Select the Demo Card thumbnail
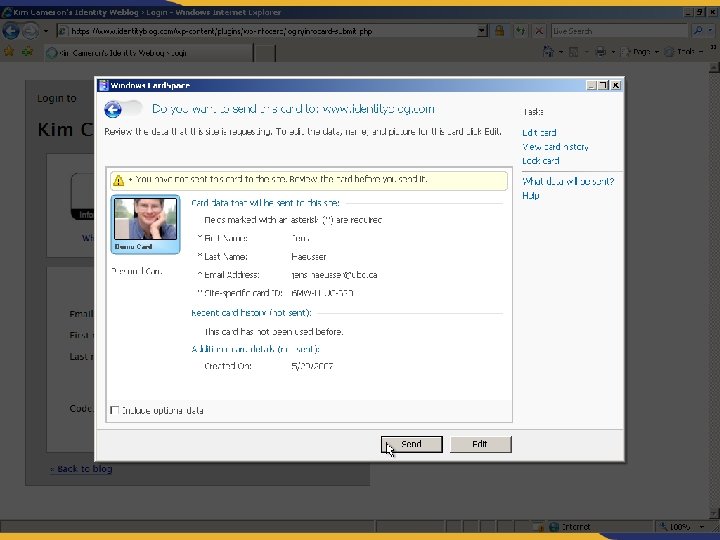 [x=146, y=225]
